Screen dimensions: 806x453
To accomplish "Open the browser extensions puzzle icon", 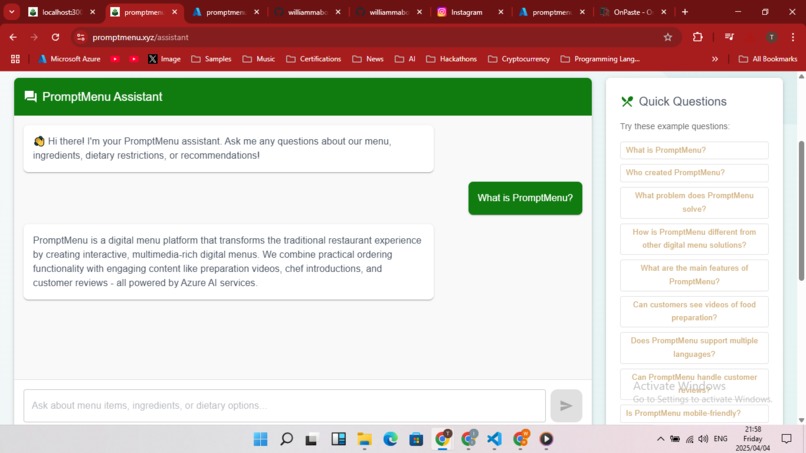I will pyautogui.click(x=698, y=37).
